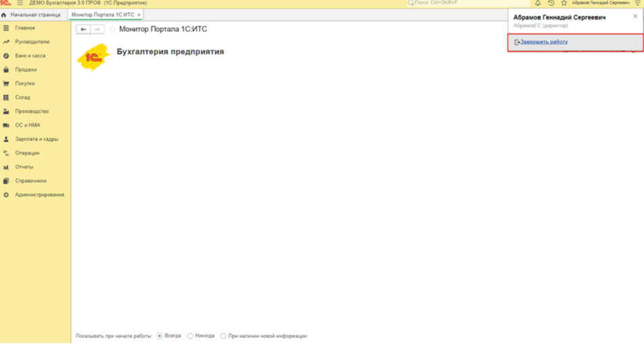
Task: Open the main menu hamburger icon
Action: (20, 3)
